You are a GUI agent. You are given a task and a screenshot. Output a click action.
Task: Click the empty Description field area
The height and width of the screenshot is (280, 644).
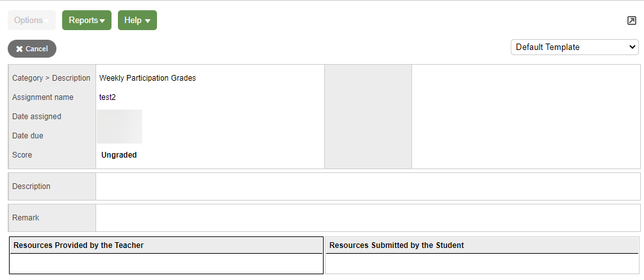367,186
